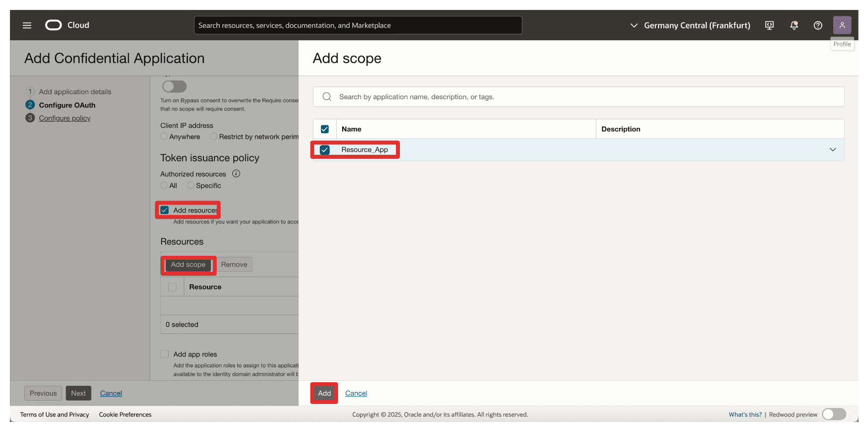
Task: Click the Next button
Action: pyautogui.click(x=79, y=393)
